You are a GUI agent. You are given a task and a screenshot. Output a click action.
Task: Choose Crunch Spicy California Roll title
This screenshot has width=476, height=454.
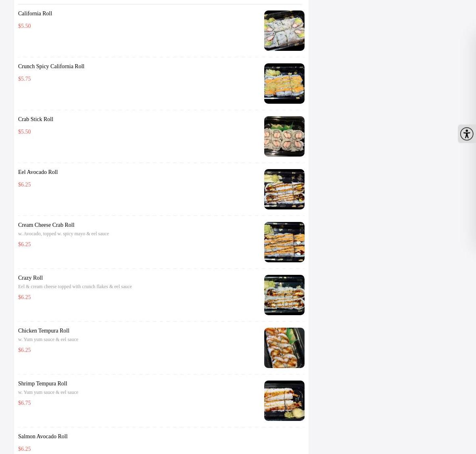tap(51, 66)
